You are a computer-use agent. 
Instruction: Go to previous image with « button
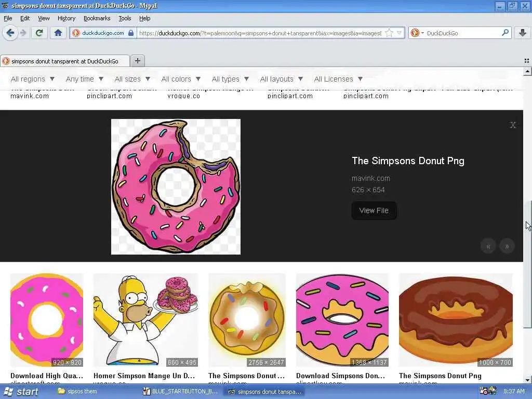pyautogui.click(x=488, y=246)
